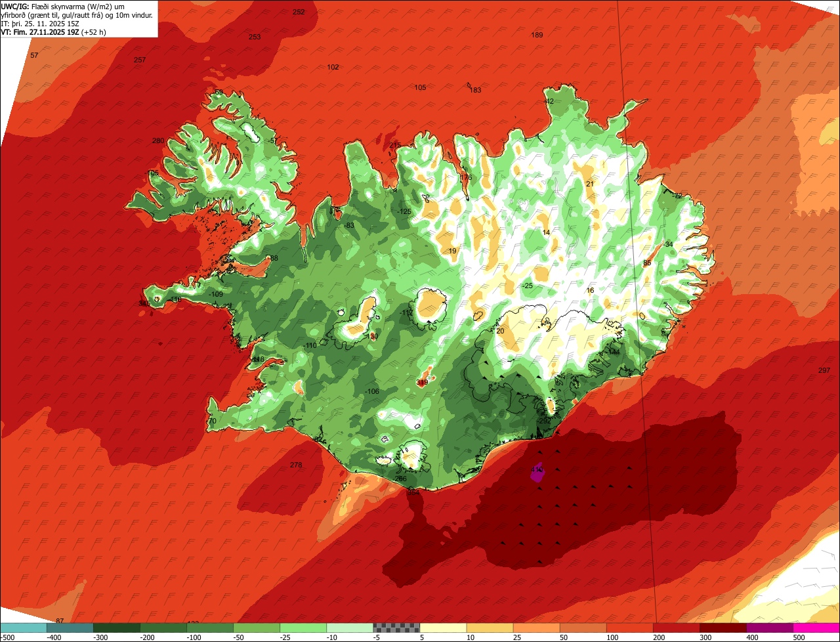The width and height of the screenshot is (840, 642).
Task: Select the map value 319
Action: click(x=422, y=382)
